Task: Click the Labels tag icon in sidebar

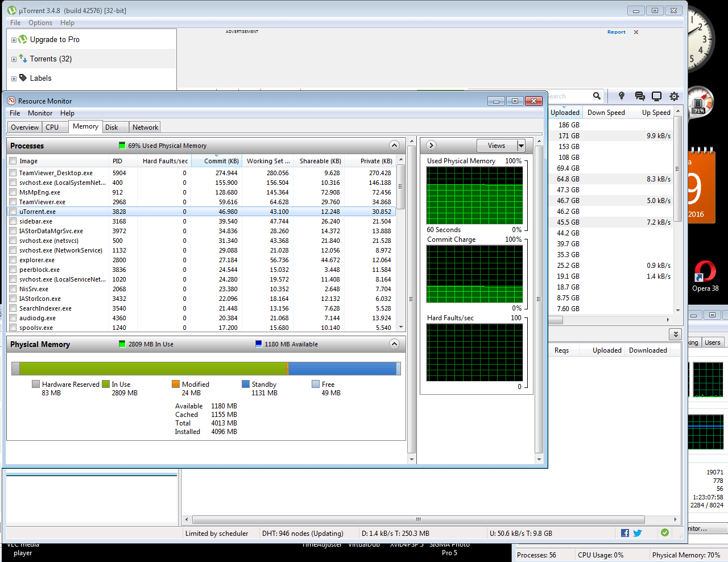Action: click(23, 77)
